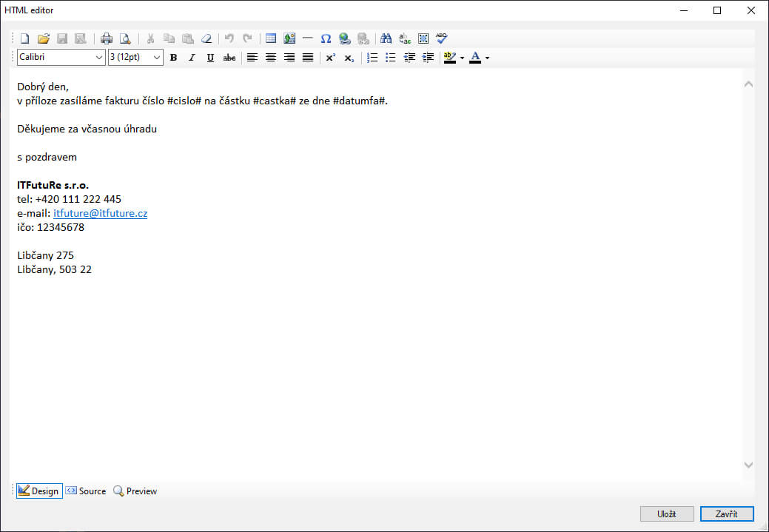Open the Calibri font dropdown

(99, 58)
